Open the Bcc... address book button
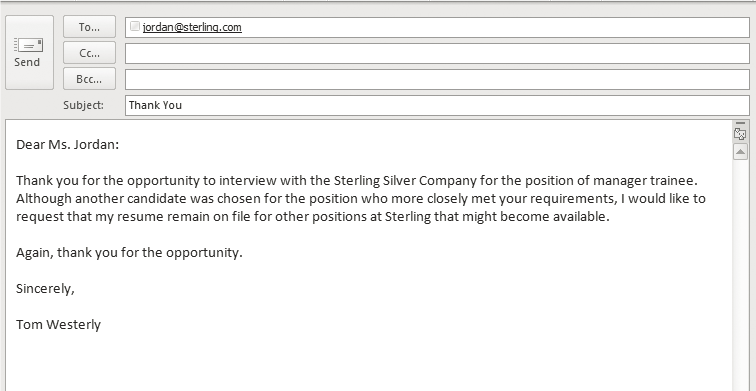Screen dimensions: 756x391 point(89,79)
